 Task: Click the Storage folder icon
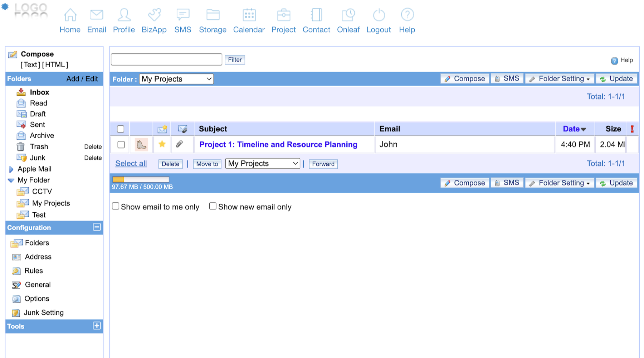coord(213,15)
